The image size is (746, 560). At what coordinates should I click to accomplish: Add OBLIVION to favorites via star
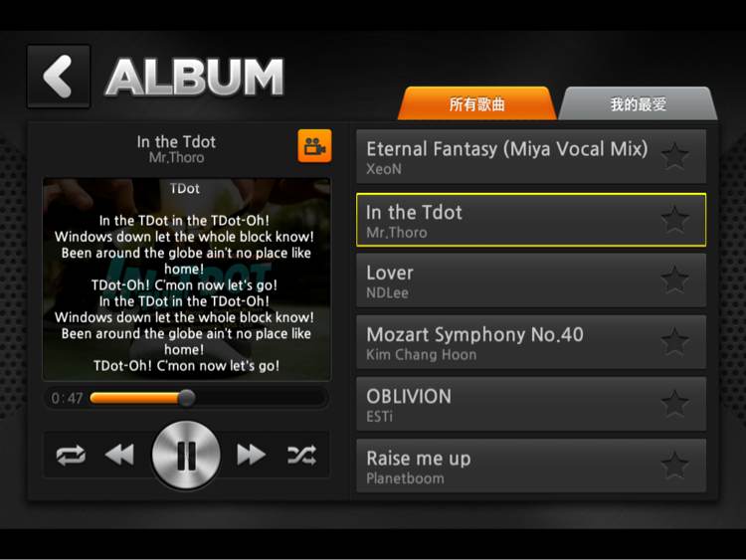tap(674, 404)
